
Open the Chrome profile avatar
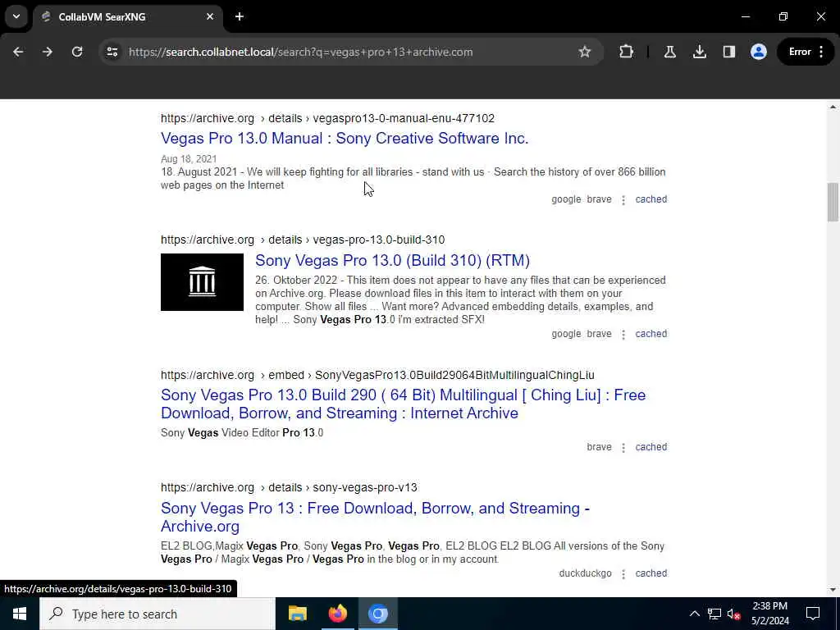[x=758, y=52]
